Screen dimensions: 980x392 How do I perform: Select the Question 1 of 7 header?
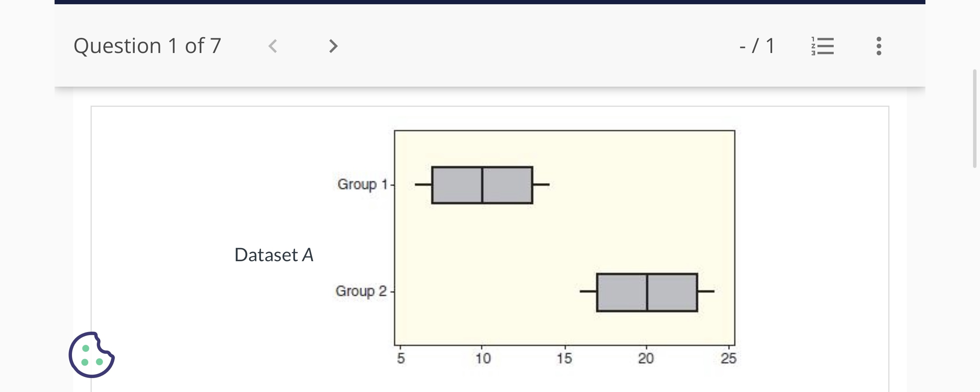click(x=148, y=45)
